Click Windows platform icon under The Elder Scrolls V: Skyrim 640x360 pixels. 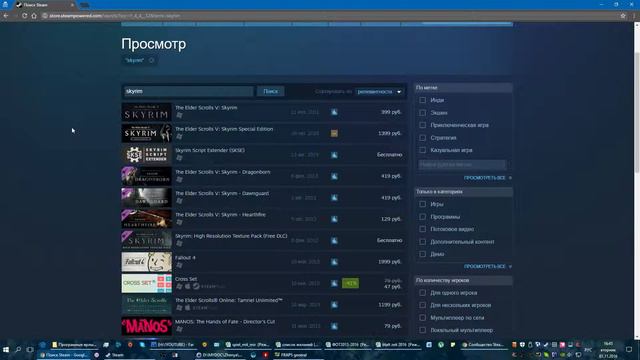click(179, 115)
